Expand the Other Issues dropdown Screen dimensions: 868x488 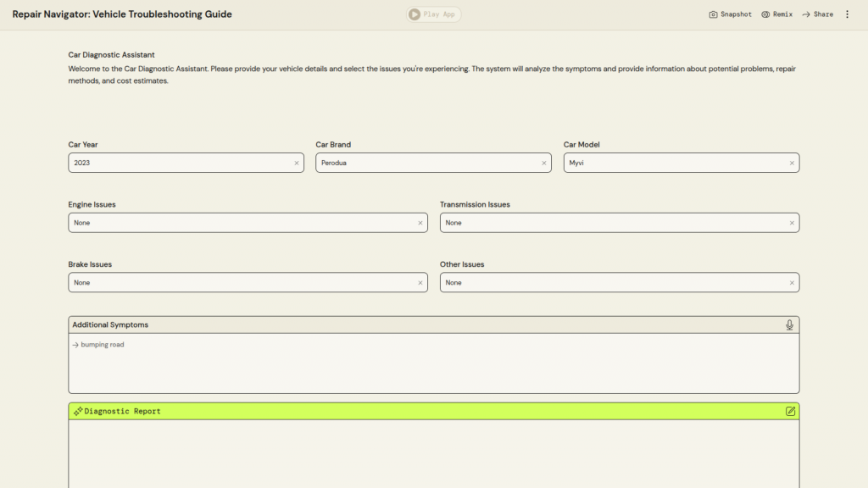click(610, 283)
